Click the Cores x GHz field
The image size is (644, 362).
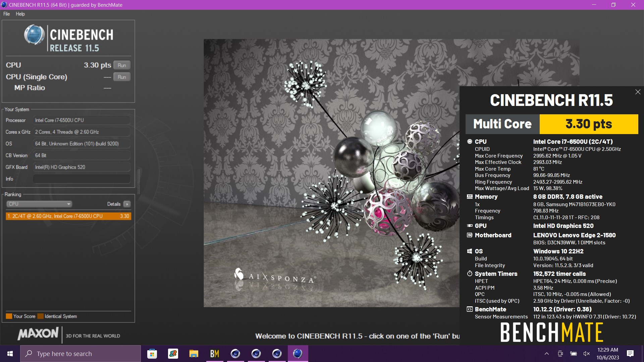pos(82,132)
